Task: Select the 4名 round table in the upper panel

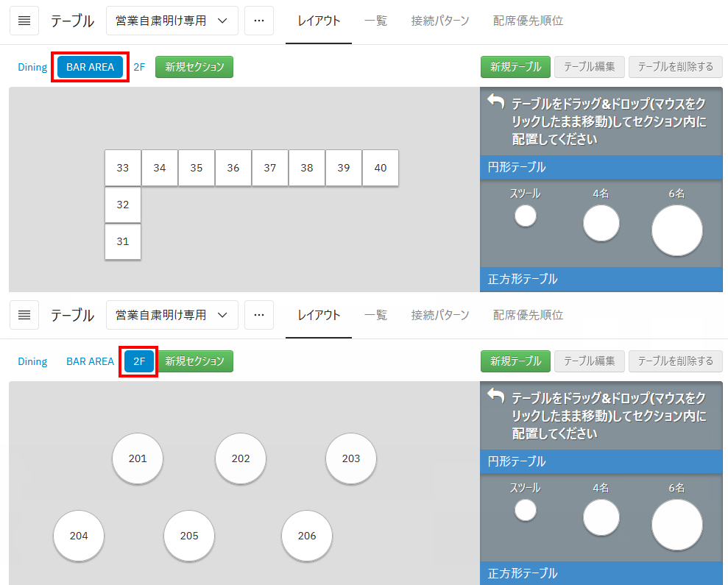Action: [x=601, y=223]
